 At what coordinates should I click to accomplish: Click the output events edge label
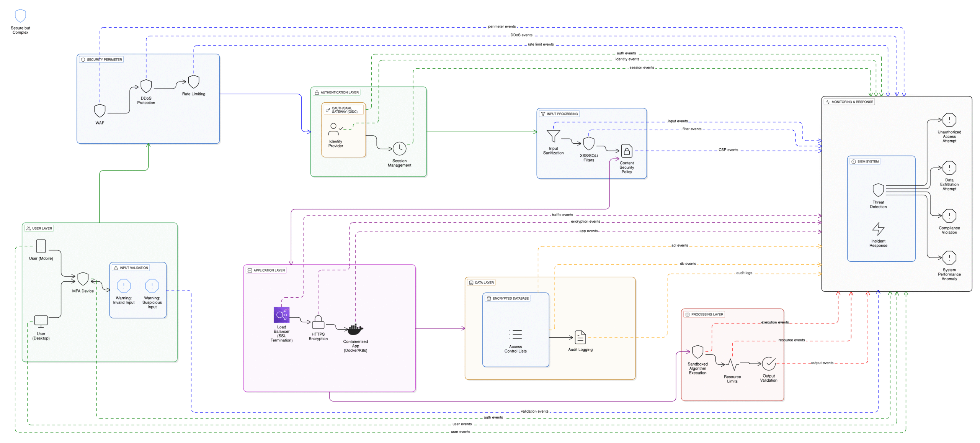[822, 363]
